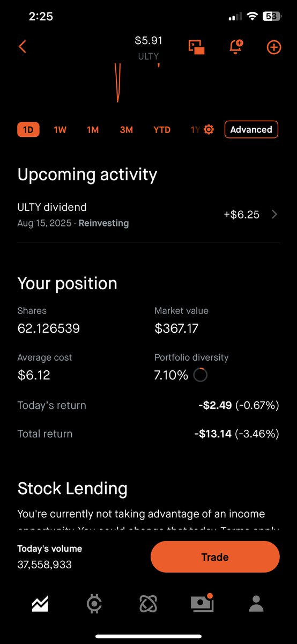The height and width of the screenshot is (644, 297).
Task: Open the investing chart tab in bottom bar
Action: click(40, 604)
